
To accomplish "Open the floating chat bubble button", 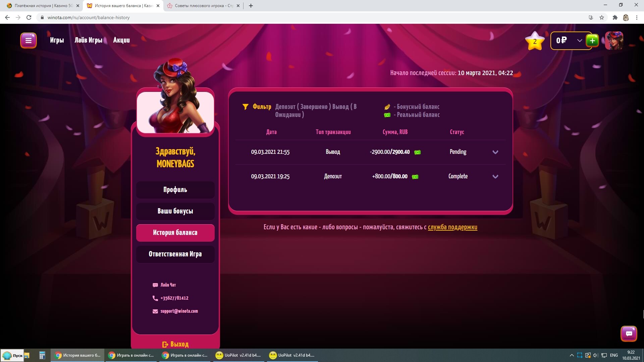I will pos(629,334).
